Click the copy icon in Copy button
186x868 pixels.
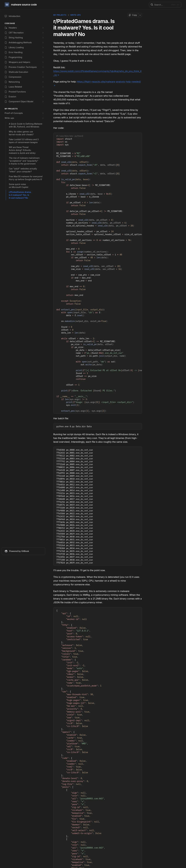130,15
